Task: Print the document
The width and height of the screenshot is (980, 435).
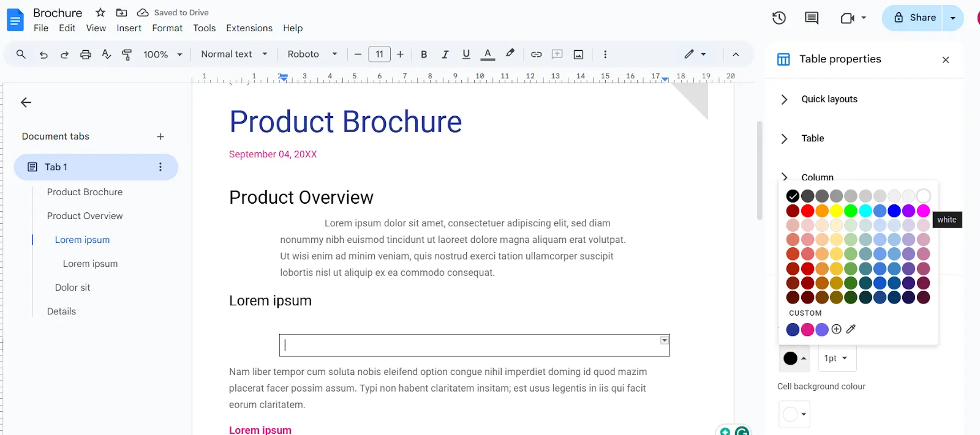Action: [86, 54]
